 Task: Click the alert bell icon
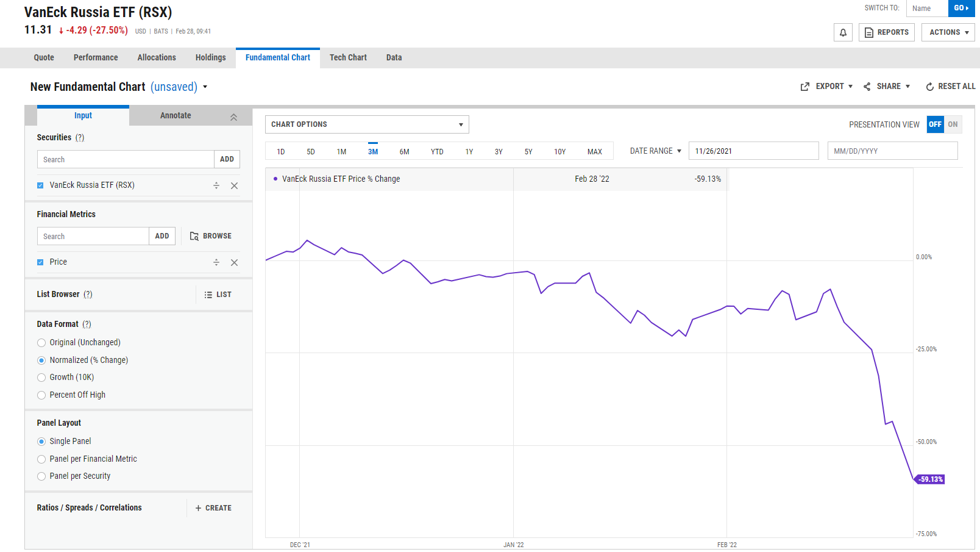click(843, 32)
